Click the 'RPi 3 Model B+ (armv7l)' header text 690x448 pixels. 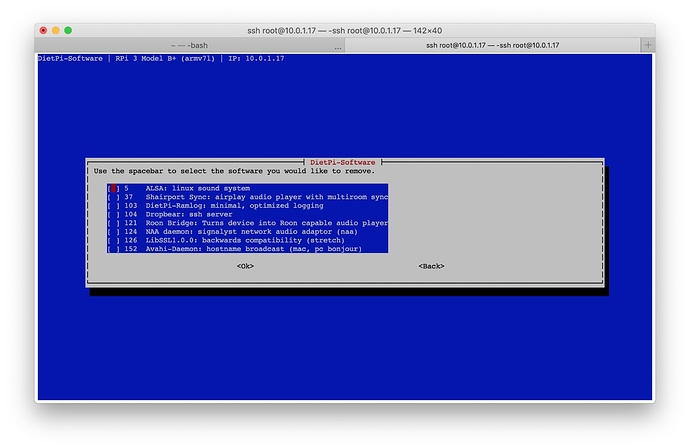tap(165, 59)
